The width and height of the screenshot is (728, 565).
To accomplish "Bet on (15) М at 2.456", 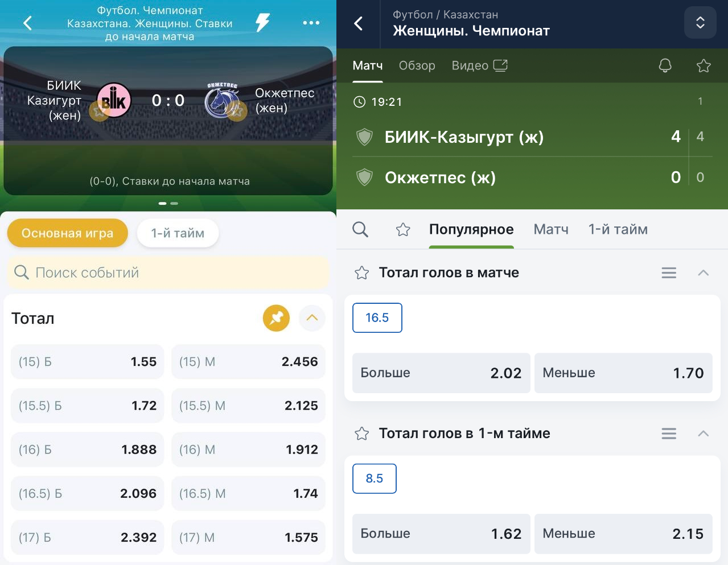I will coord(248,362).
